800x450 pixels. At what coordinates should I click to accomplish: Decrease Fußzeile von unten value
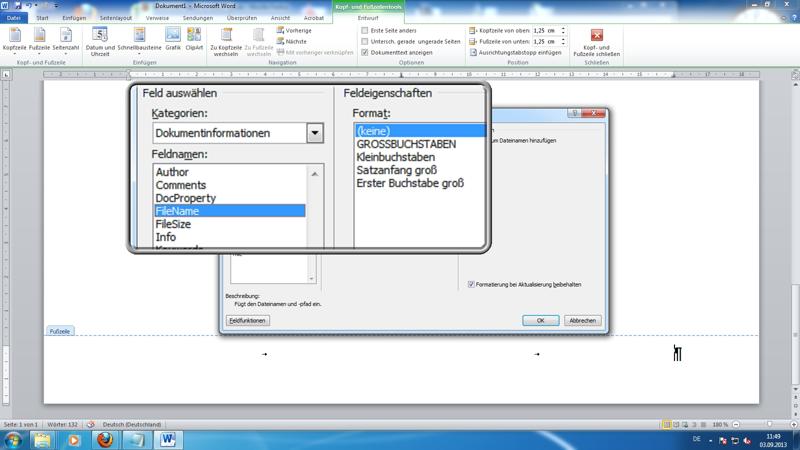[563, 44]
